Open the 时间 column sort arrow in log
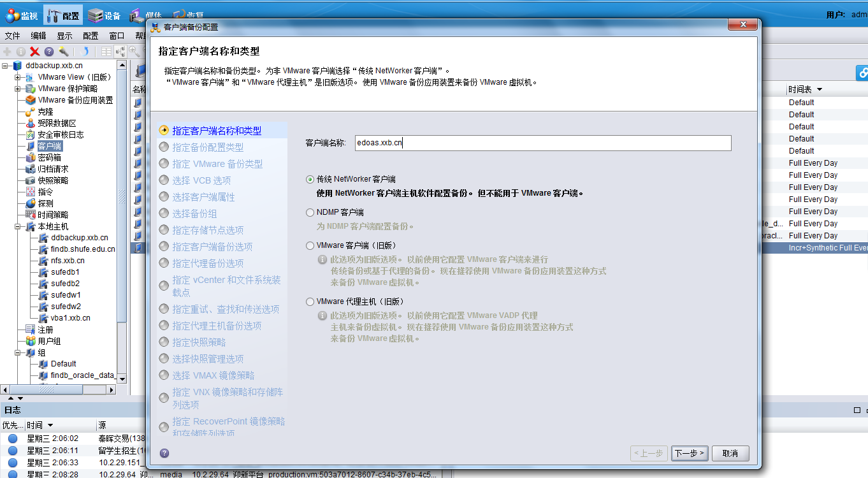The image size is (868, 478). coord(50,425)
